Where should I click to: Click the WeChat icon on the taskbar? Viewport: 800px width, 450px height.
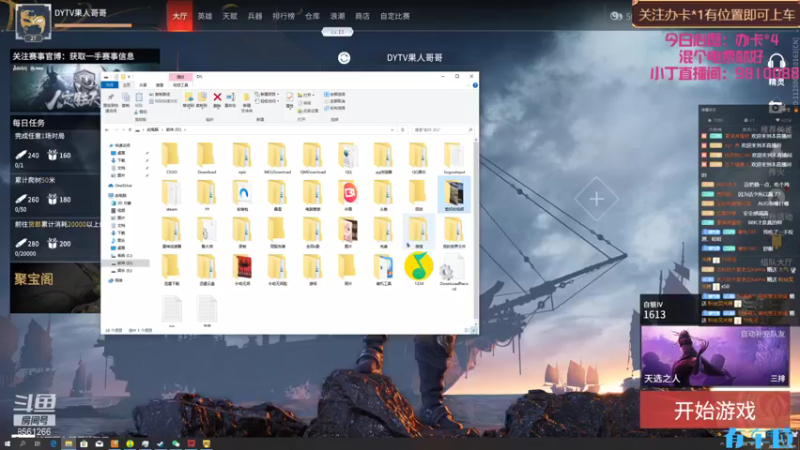point(176,444)
